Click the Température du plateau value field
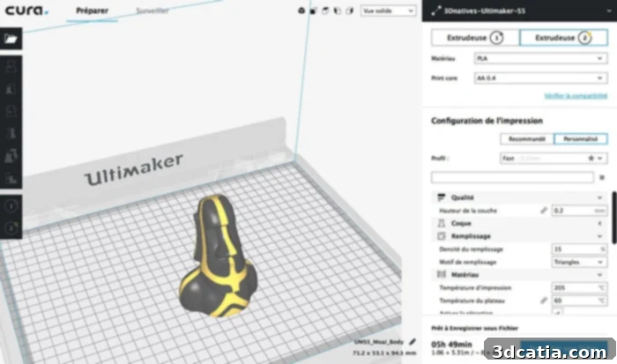This screenshot has height=364, width=617. pos(579,301)
